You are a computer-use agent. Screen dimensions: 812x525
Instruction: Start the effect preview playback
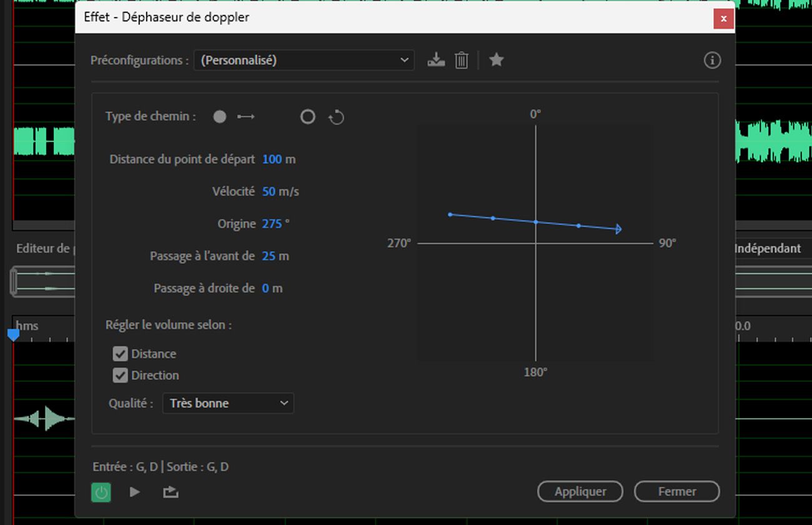pyautogui.click(x=134, y=492)
